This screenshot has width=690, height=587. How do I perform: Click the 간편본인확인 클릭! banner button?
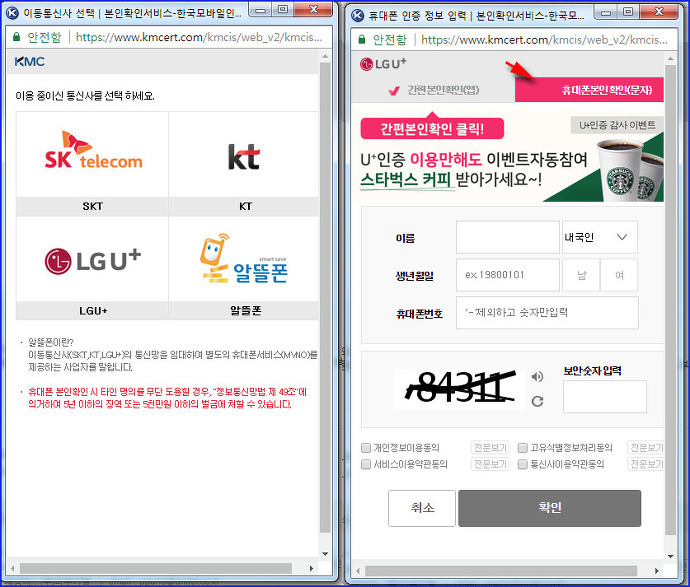pos(432,128)
